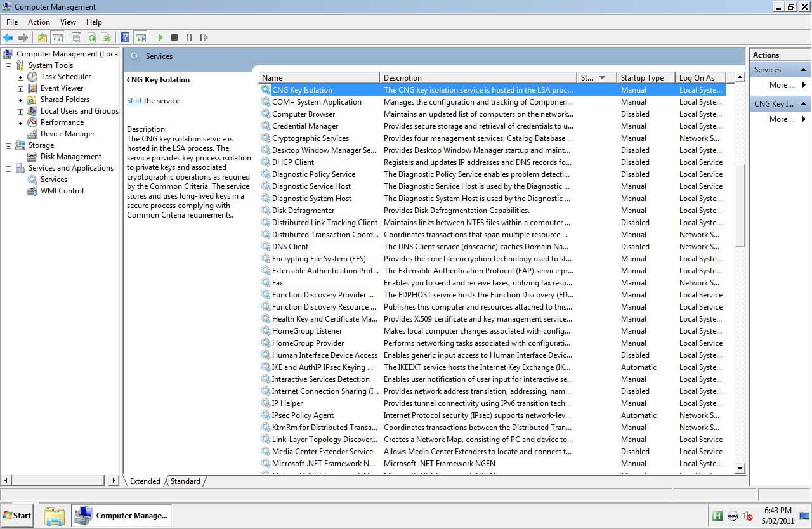Click the green Refresh toolbar icon
The height and width of the screenshot is (529, 812).
pyautogui.click(x=91, y=37)
